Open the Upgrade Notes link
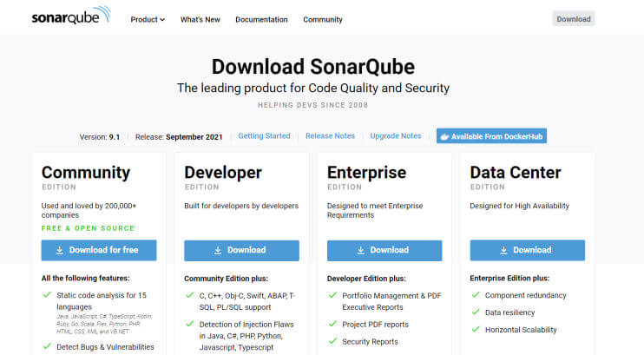This screenshot has width=644, height=355. coord(396,136)
